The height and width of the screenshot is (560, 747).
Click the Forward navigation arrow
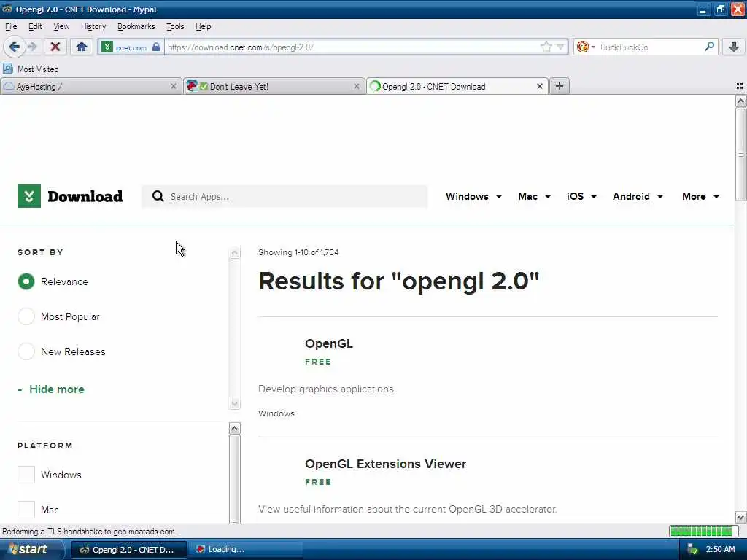[32, 47]
